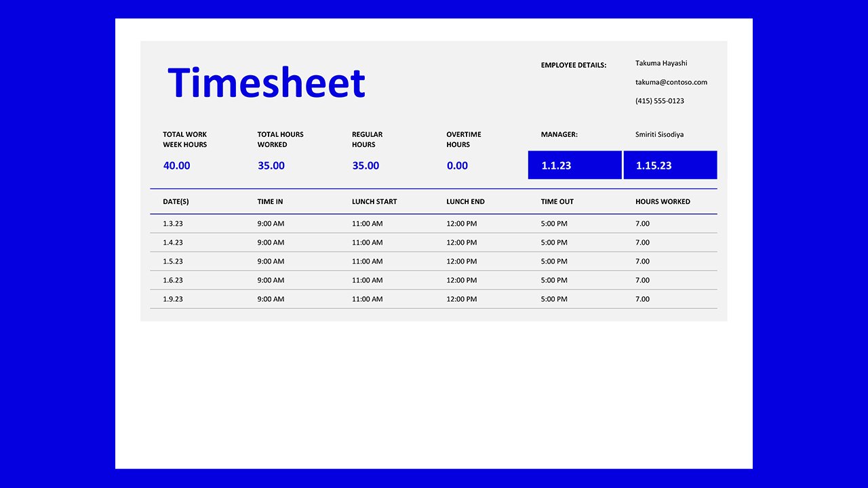Click the manager name Smiriti Sisodiya
The height and width of the screenshot is (488, 868).
[x=658, y=134]
